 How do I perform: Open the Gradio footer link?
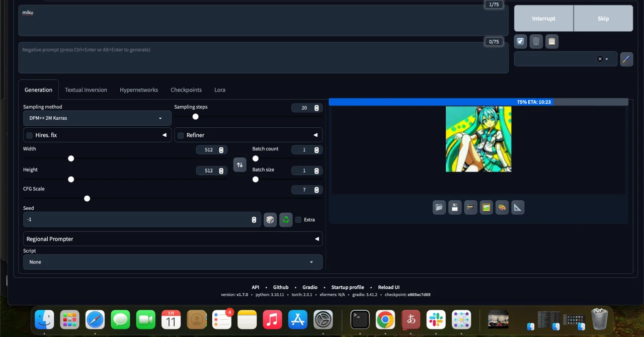point(310,287)
